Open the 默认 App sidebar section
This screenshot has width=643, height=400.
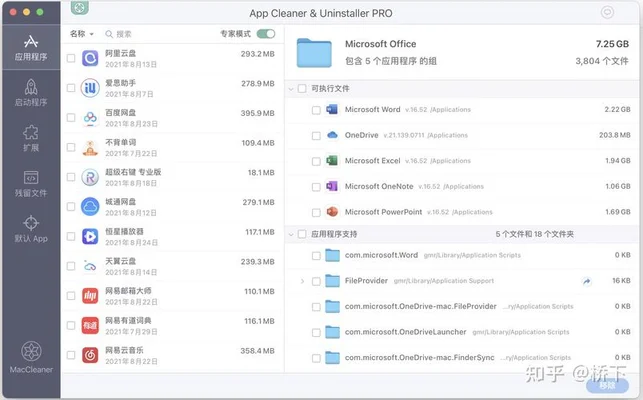pyautogui.click(x=31, y=229)
